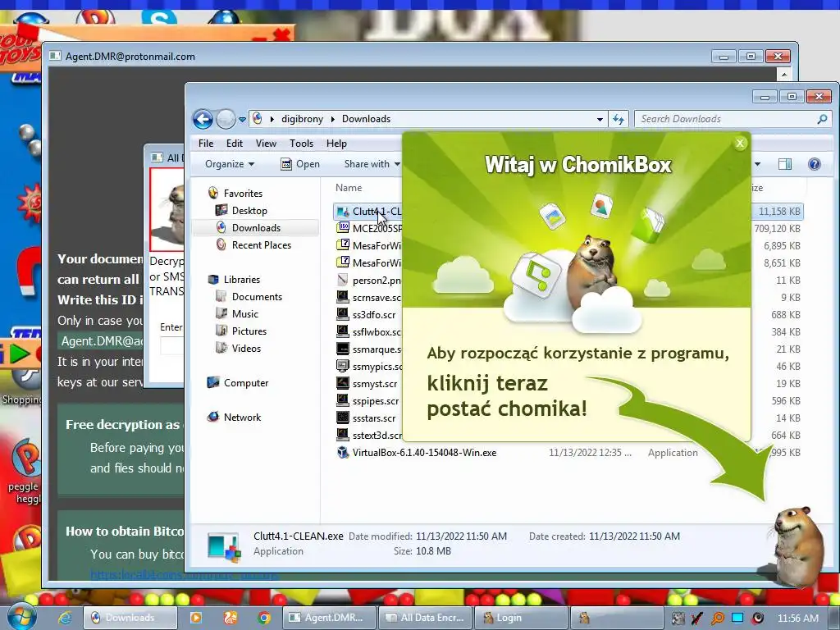Open Videos library
The height and width of the screenshot is (630, 840).
pyautogui.click(x=246, y=348)
